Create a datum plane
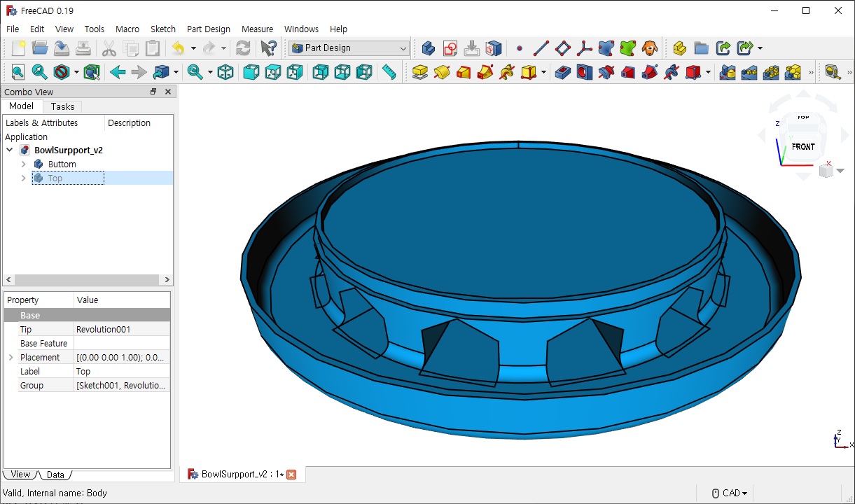Image resolution: width=855 pixels, height=504 pixels. 562,48
